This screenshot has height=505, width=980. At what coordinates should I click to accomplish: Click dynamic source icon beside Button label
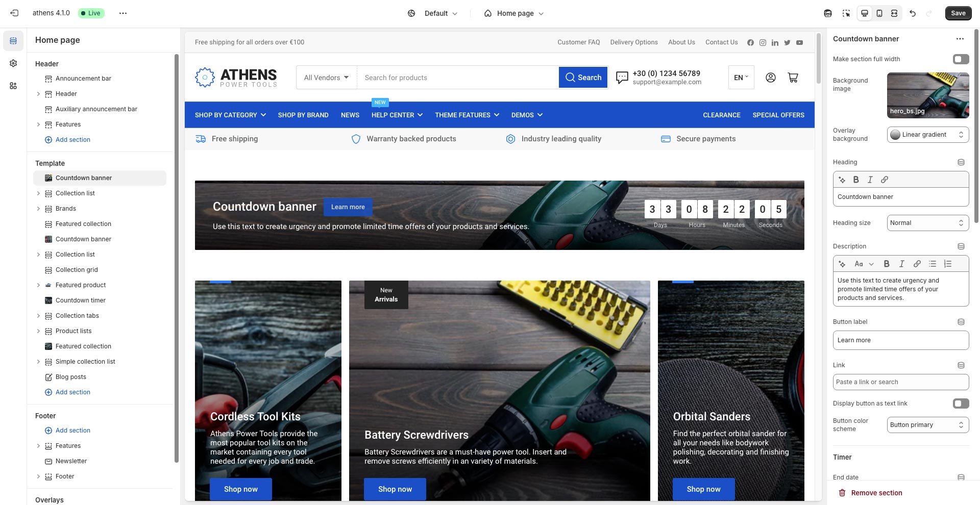click(961, 322)
